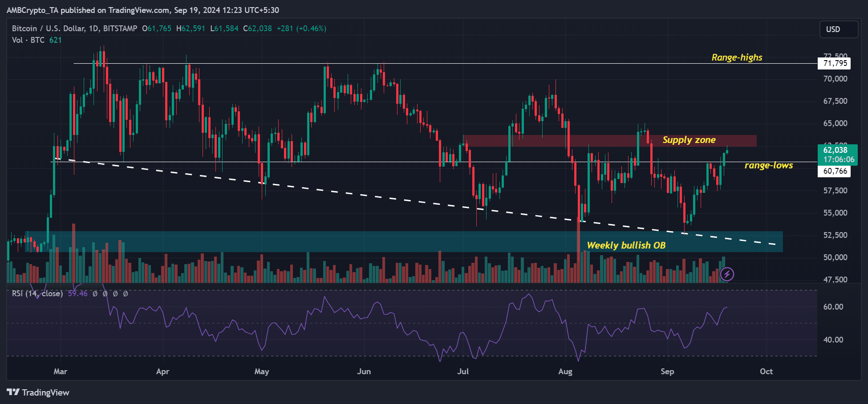Click the Apr label on time axis
The width and height of the screenshot is (868, 404).
[163, 371]
